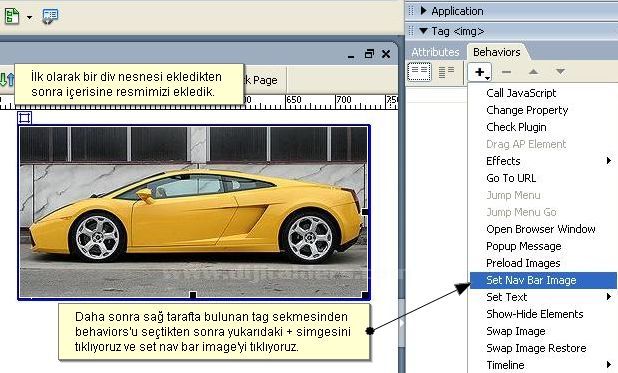Close the document window
The height and width of the screenshot is (373, 618).
click(x=386, y=54)
